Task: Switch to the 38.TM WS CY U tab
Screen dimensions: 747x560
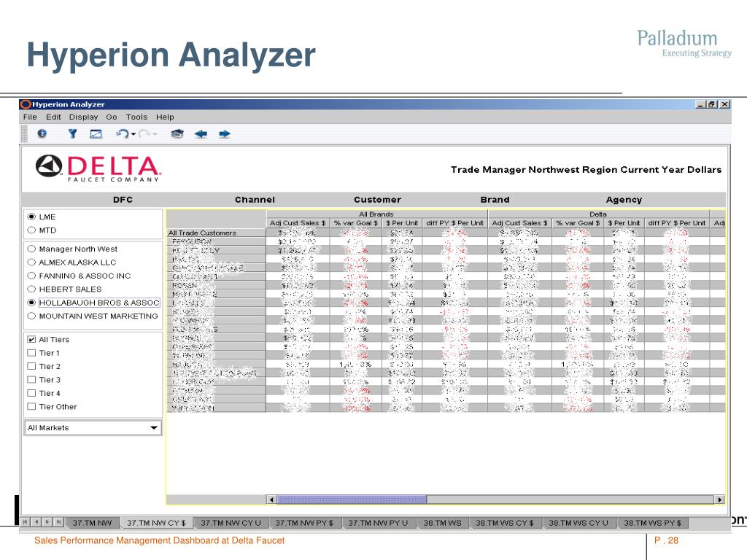Action: coord(578,523)
